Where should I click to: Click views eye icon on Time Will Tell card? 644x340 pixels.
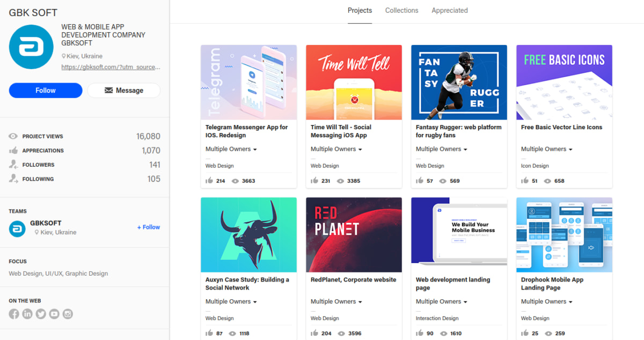coord(340,181)
